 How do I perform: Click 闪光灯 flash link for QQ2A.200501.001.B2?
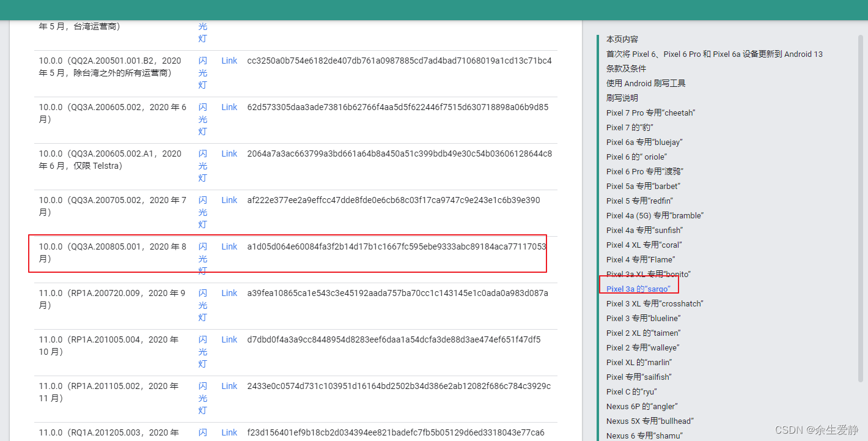203,73
